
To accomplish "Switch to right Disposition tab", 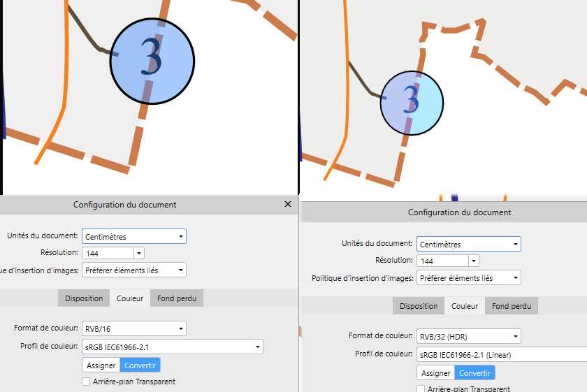I will point(419,306).
